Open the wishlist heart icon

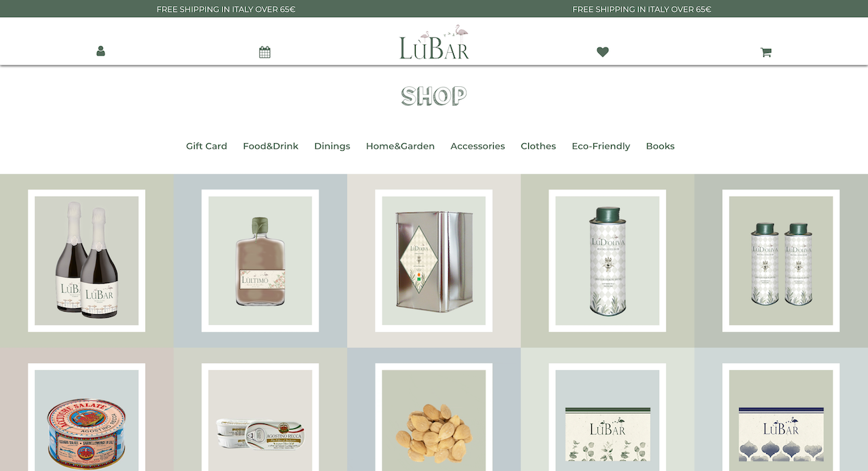(603, 52)
